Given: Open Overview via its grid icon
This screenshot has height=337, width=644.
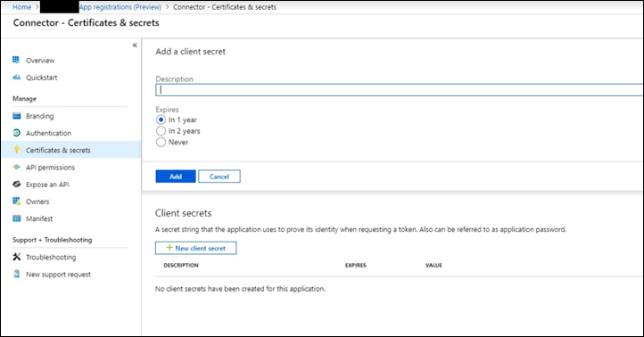Looking at the screenshot, I should coord(16,60).
